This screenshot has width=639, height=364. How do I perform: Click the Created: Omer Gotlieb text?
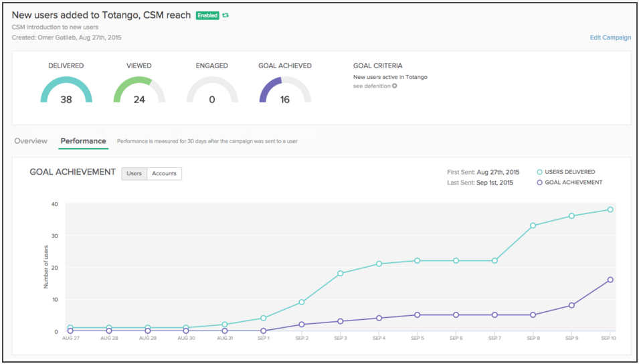(x=66, y=37)
